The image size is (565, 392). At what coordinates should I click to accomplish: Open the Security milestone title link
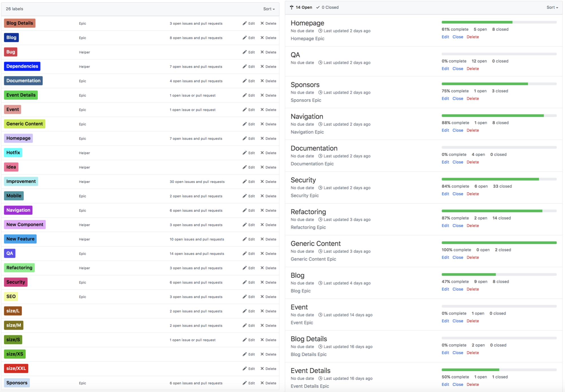point(303,180)
